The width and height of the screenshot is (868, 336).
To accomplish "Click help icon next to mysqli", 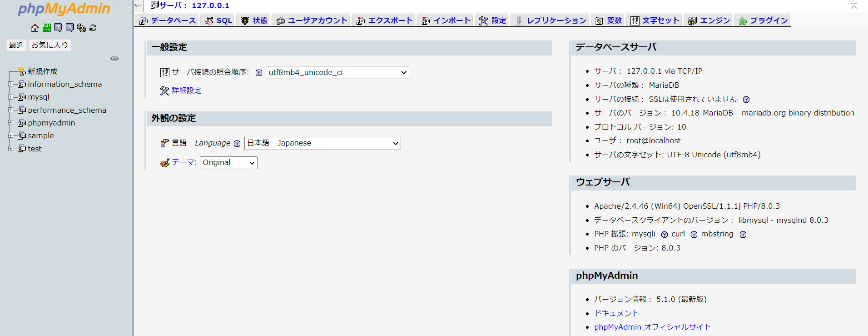I will (x=665, y=235).
